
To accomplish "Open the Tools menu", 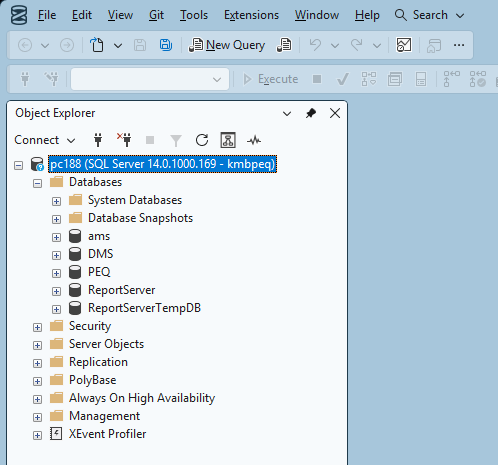I will pyautogui.click(x=194, y=15).
